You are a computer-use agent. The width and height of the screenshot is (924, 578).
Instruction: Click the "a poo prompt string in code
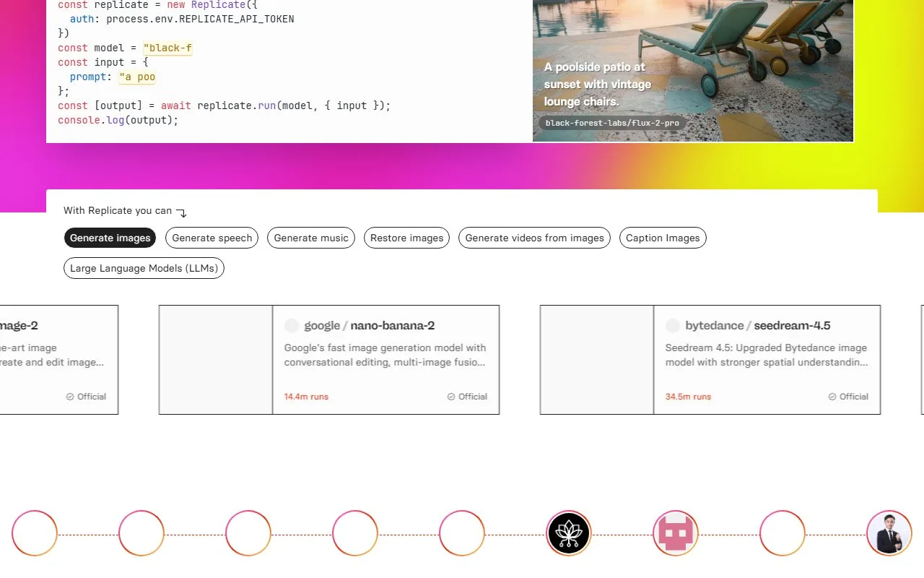coord(137,77)
